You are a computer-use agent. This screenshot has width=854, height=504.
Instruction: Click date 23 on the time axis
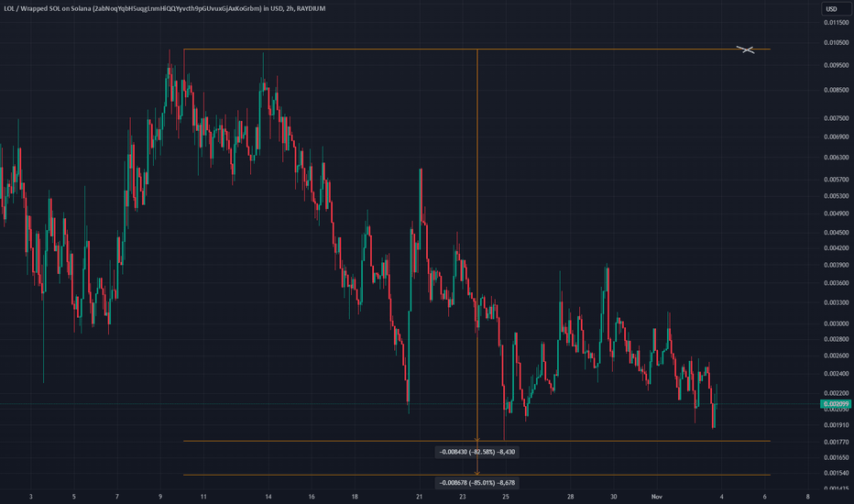point(463,497)
